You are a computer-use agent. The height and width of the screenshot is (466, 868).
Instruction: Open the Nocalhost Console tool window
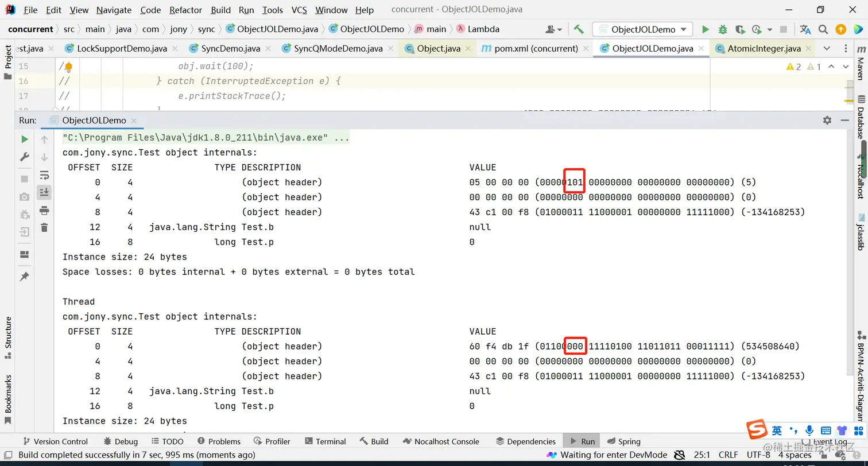441,441
